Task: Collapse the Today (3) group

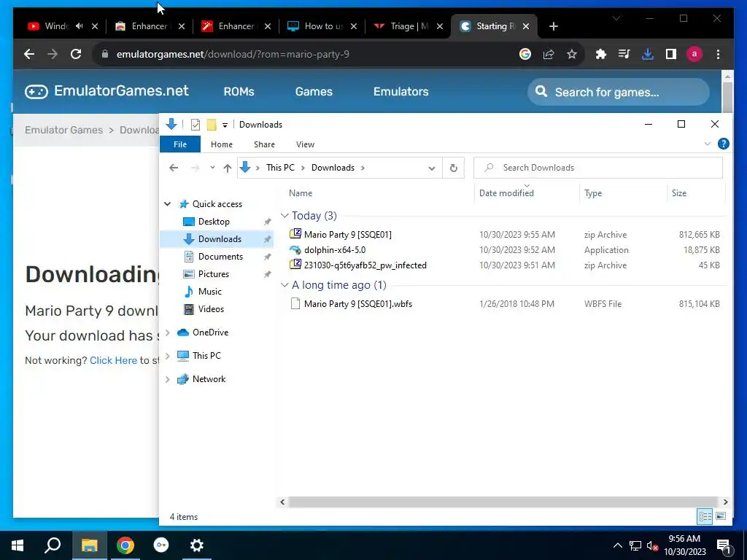Action: click(x=285, y=216)
